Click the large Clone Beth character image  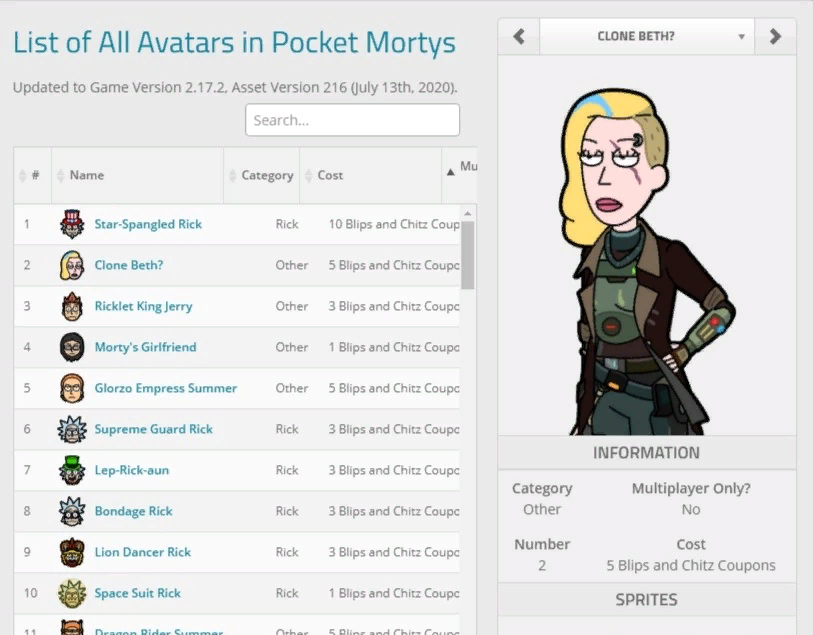[x=647, y=262]
